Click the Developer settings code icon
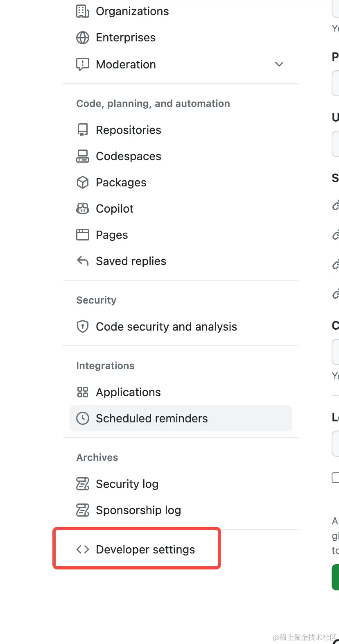Image resolution: width=339 pixels, height=644 pixels. 83,549
